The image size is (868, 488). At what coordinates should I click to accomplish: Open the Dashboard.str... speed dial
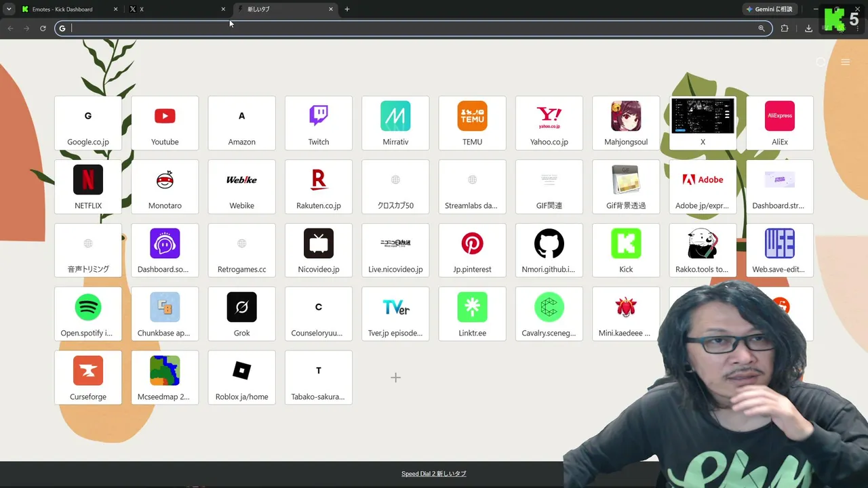point(780,186)
